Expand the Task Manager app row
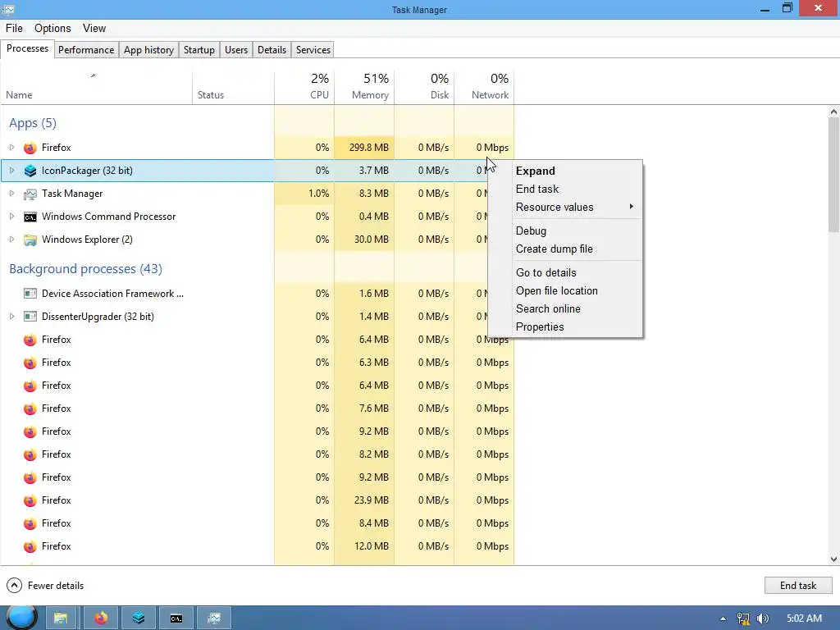Image resolution: width=840 pixels, height=630 pixels. 11,194
